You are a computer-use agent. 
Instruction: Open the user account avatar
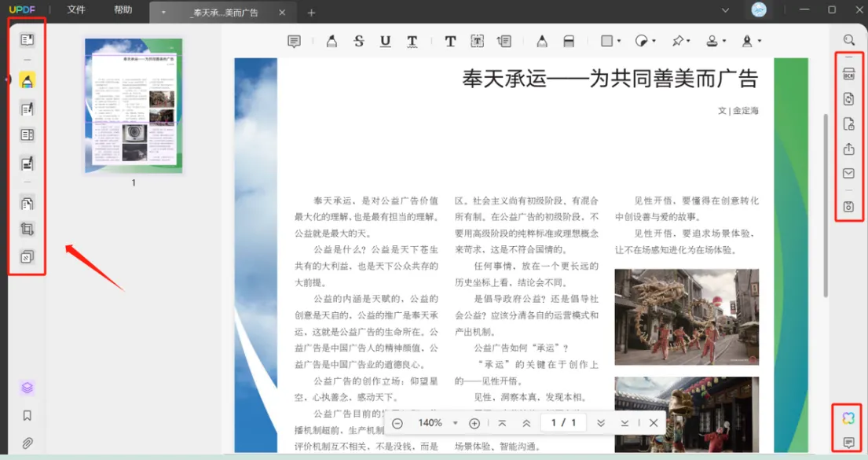(x=758, y=9)
